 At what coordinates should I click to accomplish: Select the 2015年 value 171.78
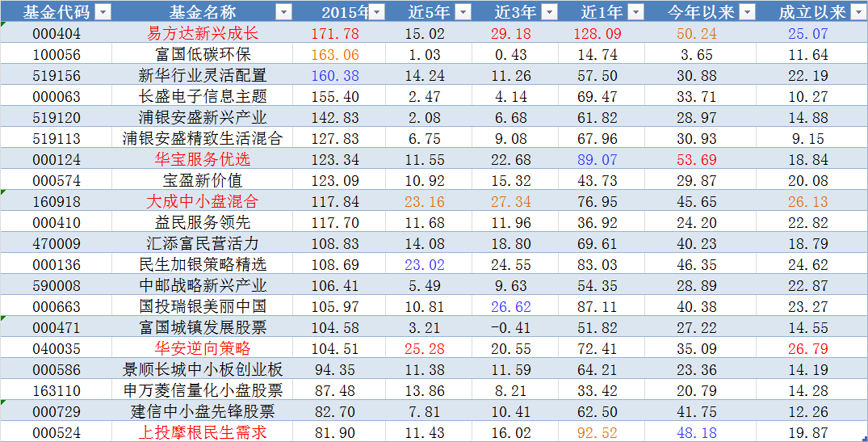point(335,34)
